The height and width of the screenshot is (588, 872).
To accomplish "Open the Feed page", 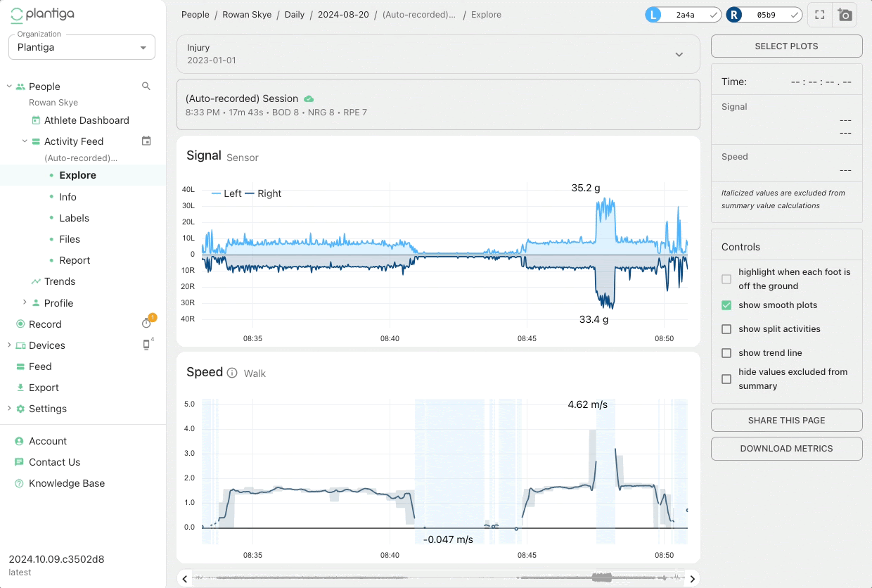I will click(x=40, y=366).
